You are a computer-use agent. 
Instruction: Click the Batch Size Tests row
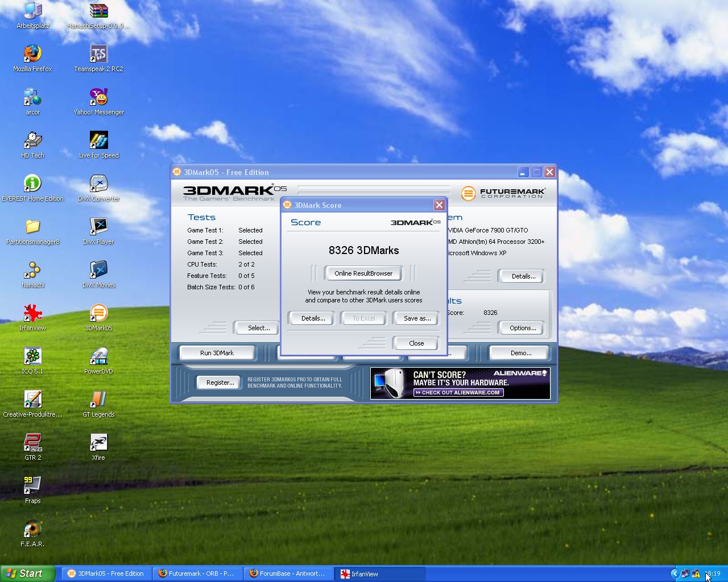pyautogui.click(x=221, y=287)
